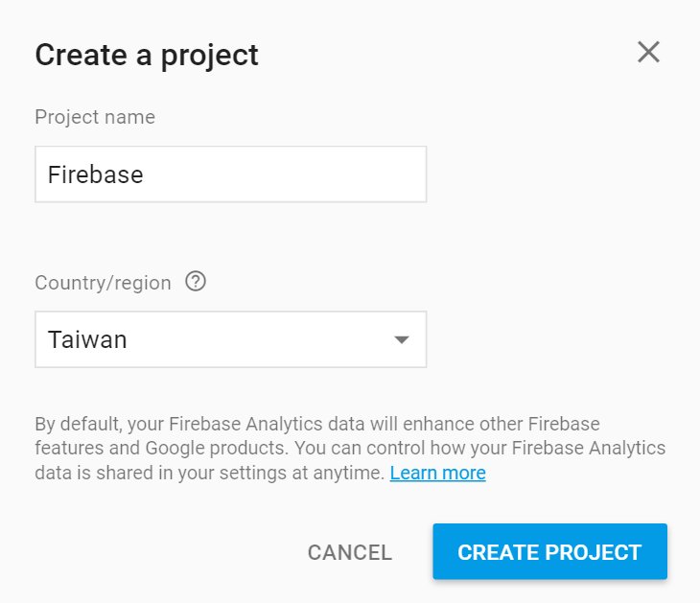The image size is (700, 603).
Task: Follow the Learn more link
Action: 437,473
